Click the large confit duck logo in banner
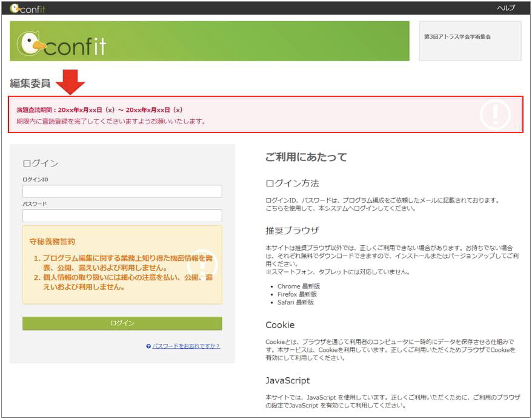 tap(62, 44)
